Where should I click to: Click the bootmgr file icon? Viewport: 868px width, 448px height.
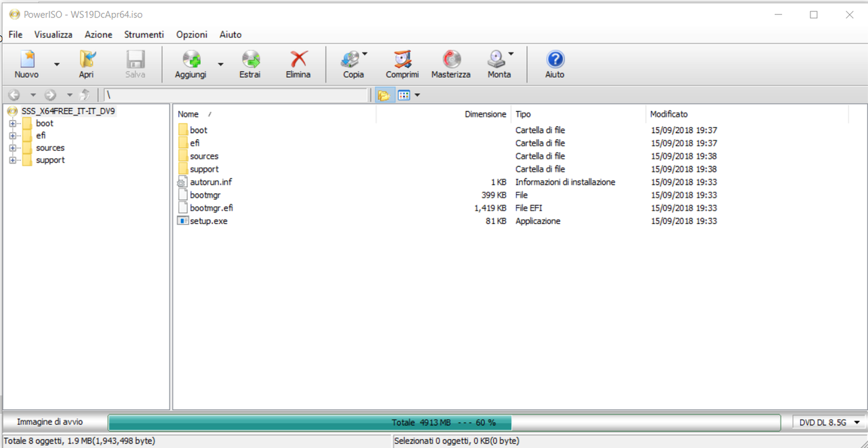click(x=182, y=195)
